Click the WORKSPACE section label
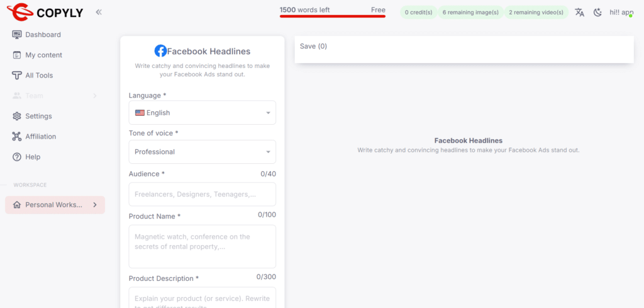The image size is (644, 308). tap(30, 185)
